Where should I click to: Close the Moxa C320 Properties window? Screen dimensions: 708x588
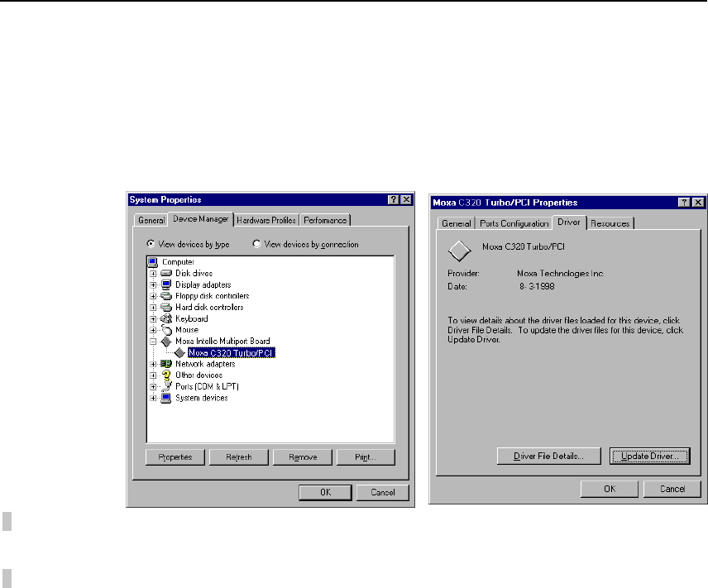pyautogui.click(x=698, y=203)
